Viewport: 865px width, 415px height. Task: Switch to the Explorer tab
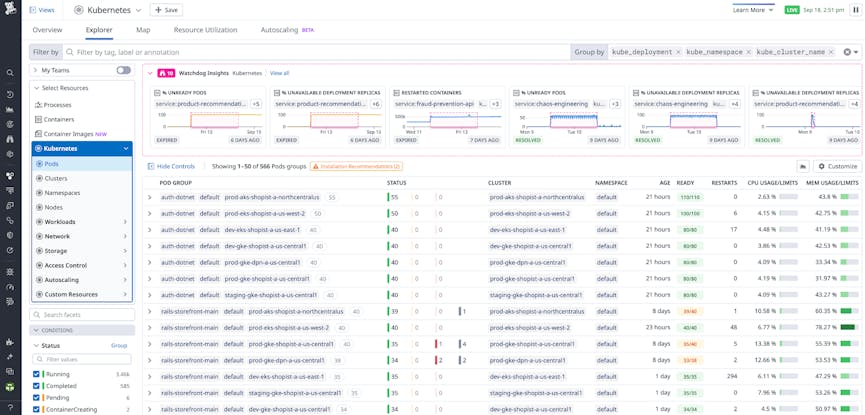point(99,30)
